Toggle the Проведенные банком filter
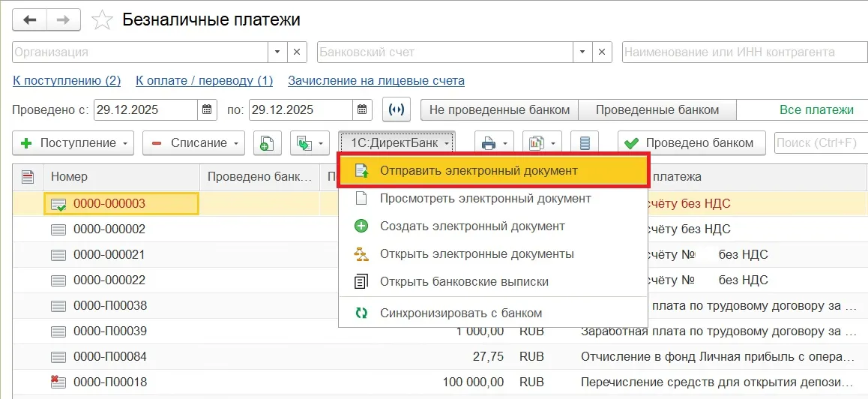Screen dimensions: 868x399 tap(657, 109)
